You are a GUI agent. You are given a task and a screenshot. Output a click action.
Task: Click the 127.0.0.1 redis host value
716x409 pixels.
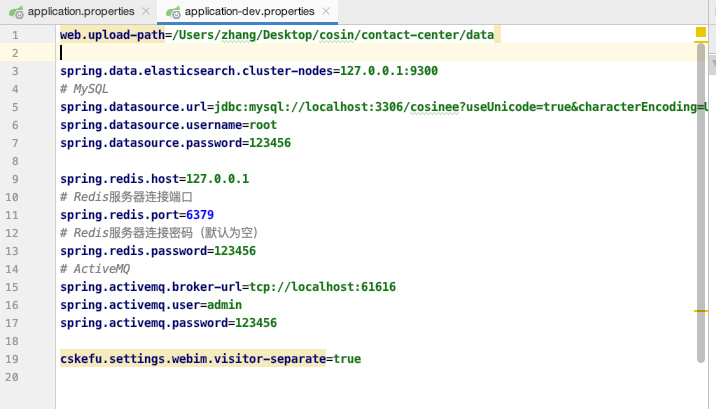[x=217, y=179]
